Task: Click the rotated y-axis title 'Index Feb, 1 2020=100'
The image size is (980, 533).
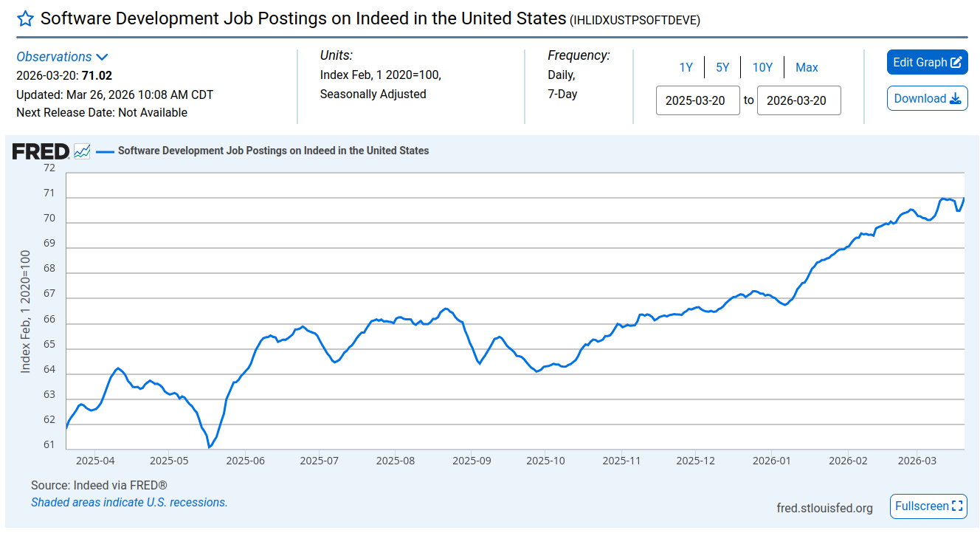Action: (26, 311)
